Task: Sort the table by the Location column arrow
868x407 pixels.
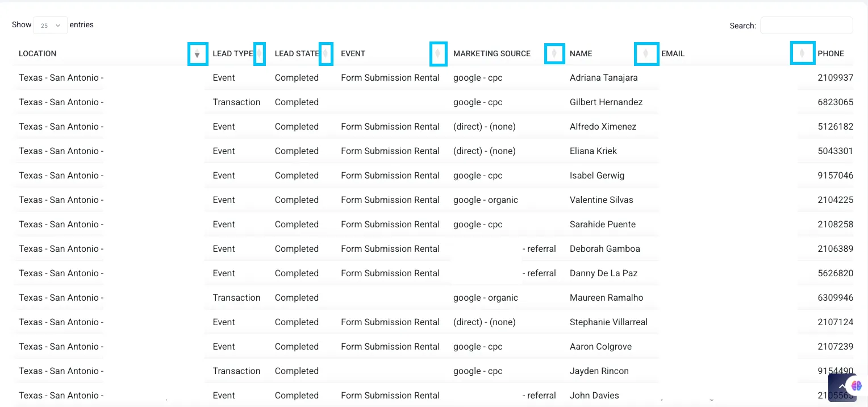Action: coord(198,54)
